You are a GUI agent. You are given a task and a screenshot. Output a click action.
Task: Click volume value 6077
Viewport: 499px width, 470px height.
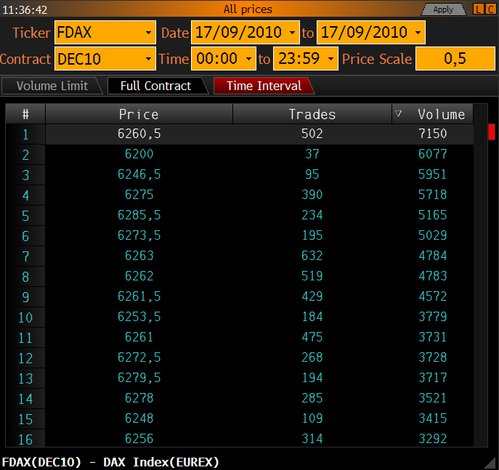[x=432, y=154]
